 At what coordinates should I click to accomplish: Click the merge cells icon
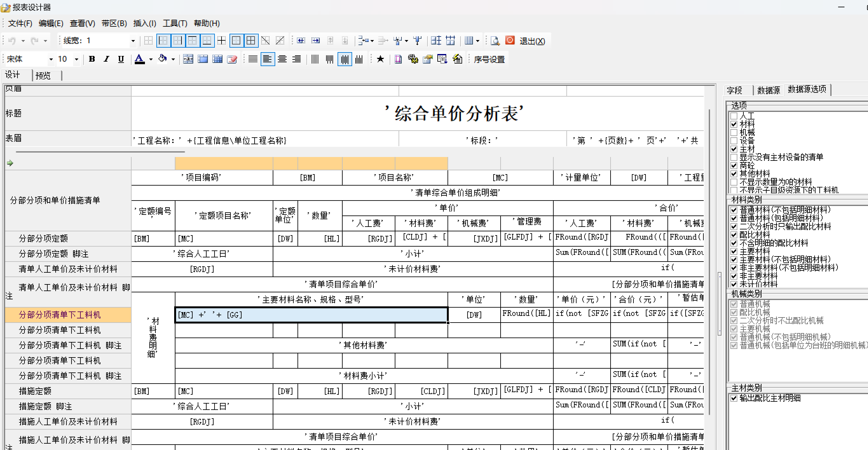pyautogui.click(x=188, y=59)
